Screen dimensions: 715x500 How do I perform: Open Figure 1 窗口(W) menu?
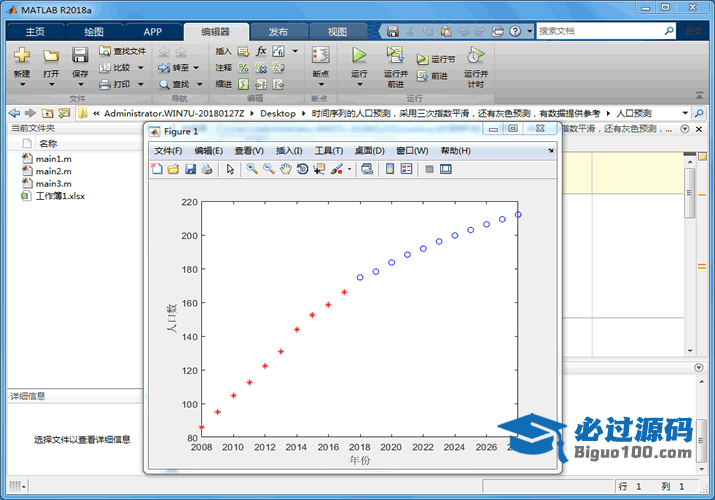click(412, 151)
